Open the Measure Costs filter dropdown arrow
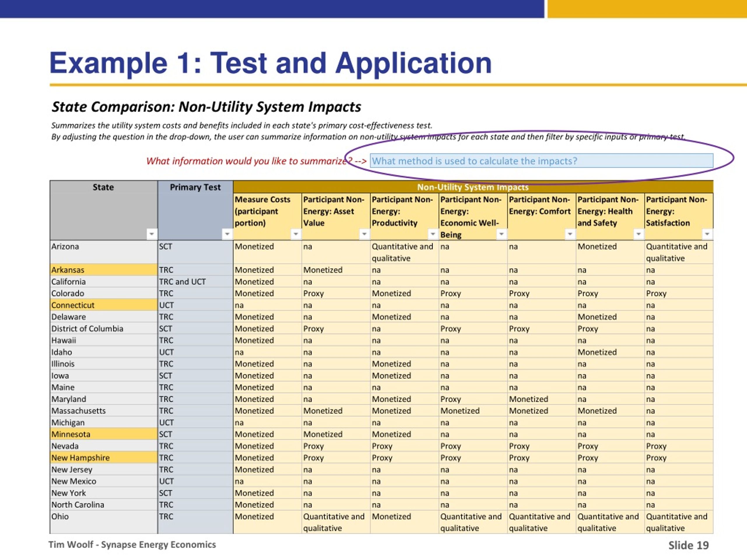Image resolution: width=747 pixels, height=560 pixels. tap(296, 234)
